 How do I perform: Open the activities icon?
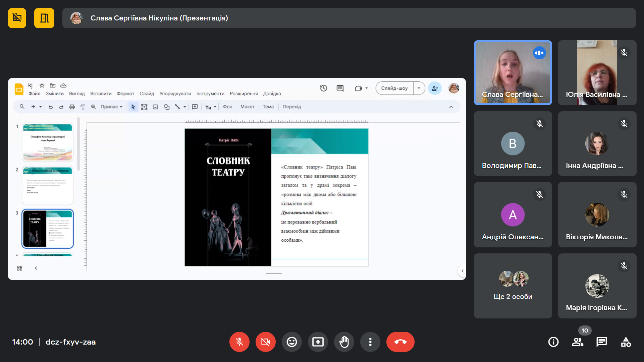click(626, 342)
